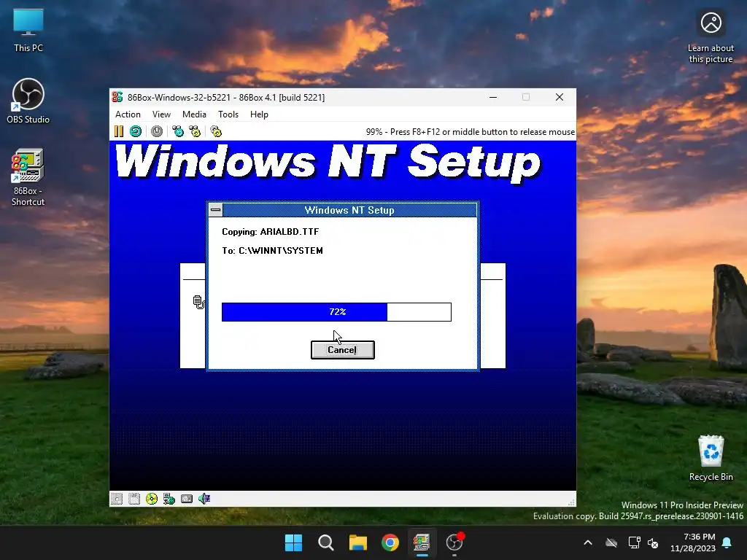Open Google Chrome from the taskbar

coord(390,542)
